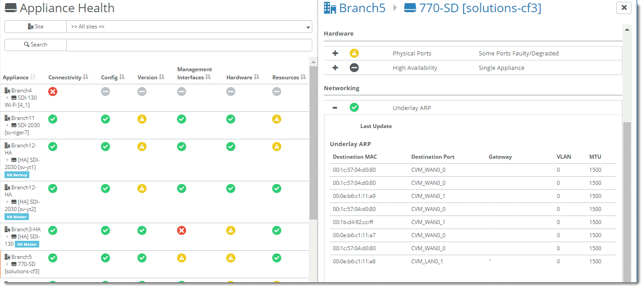Collapse the Underlay ARP section

point(335,107)
